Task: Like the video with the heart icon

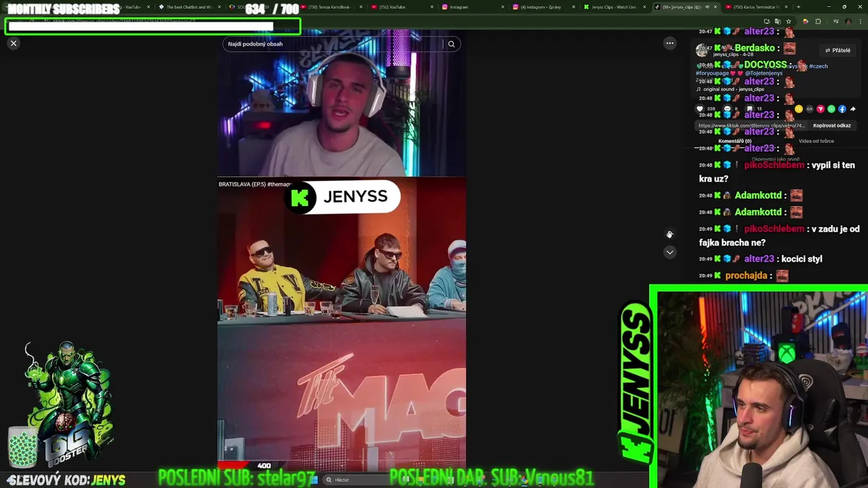Action: point(700,109)
